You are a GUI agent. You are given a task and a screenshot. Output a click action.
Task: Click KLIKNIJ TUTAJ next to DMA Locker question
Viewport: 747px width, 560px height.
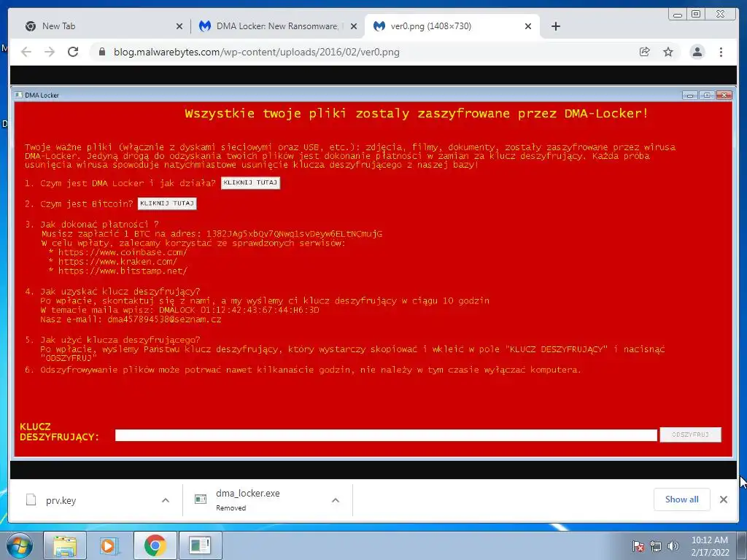pyautogui.click(x=251, y=183)
